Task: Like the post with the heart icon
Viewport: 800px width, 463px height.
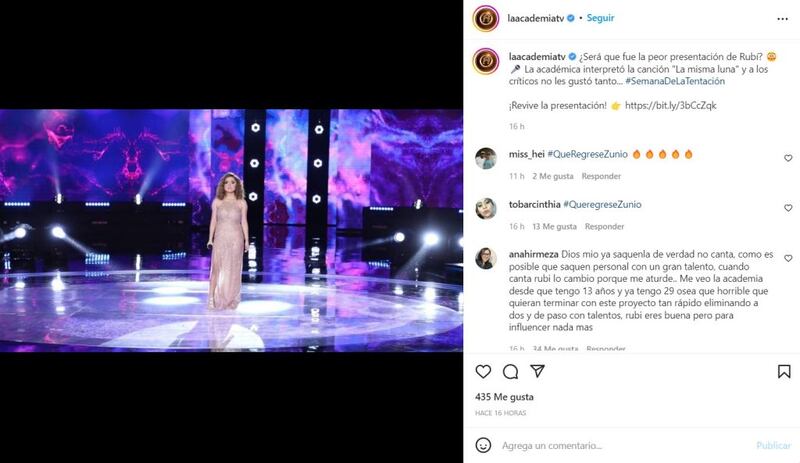Action: [x=483, y=372]
